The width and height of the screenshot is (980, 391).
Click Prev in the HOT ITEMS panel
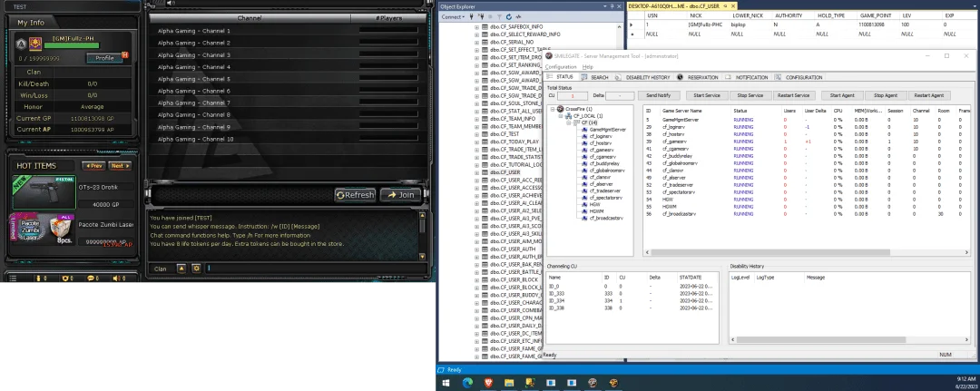tap(93, 166)
